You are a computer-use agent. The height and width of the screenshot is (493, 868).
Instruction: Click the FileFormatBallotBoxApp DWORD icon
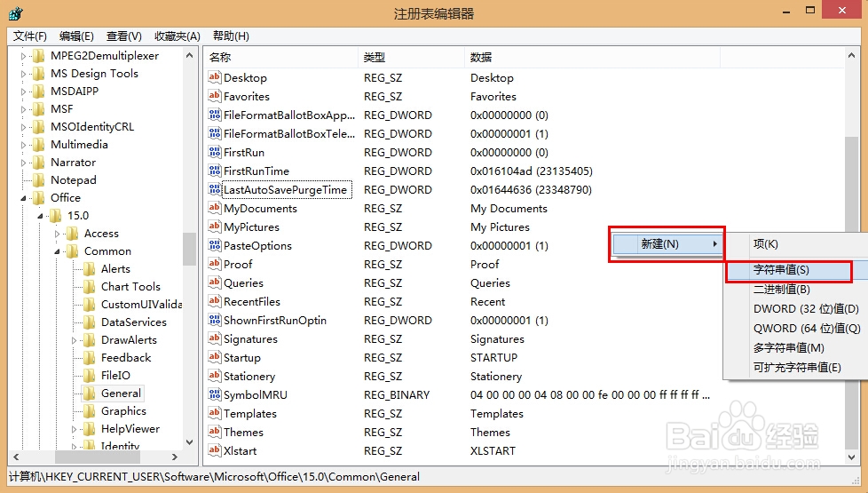pos(214,115)
